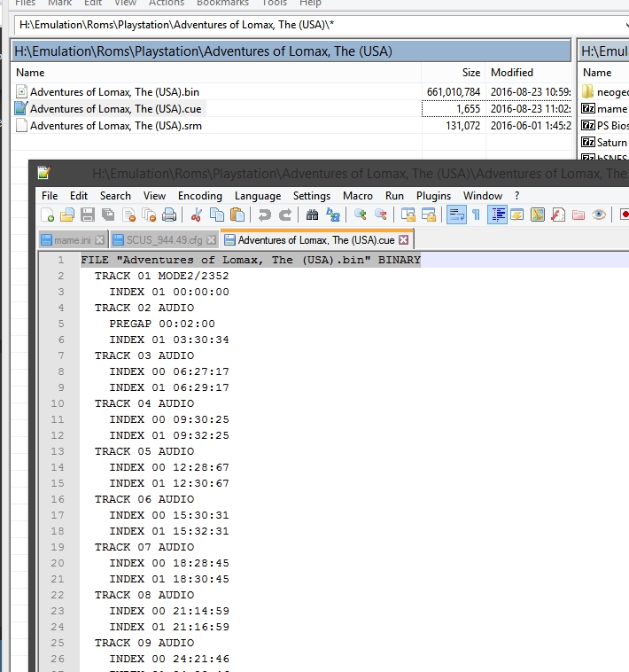Screen dimensions: 629x672
Task: Sort by the Modified column header
Action: (528, 73)
